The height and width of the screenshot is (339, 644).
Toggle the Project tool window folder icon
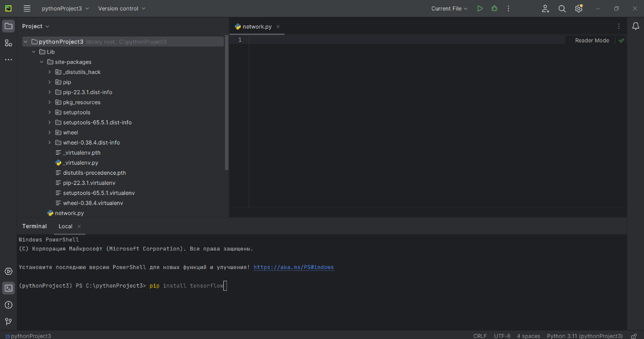pyautogui.click(x=8, y=26)
